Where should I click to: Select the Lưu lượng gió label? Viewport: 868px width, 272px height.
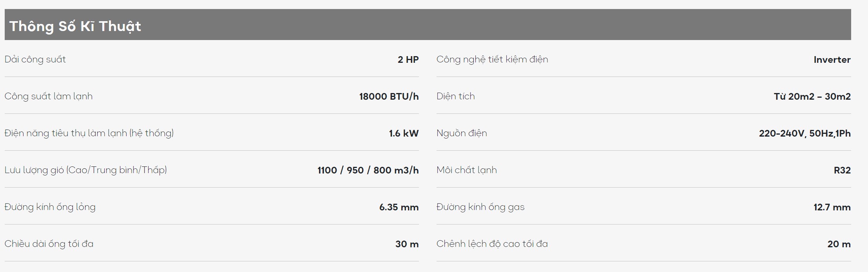point(85,170)
